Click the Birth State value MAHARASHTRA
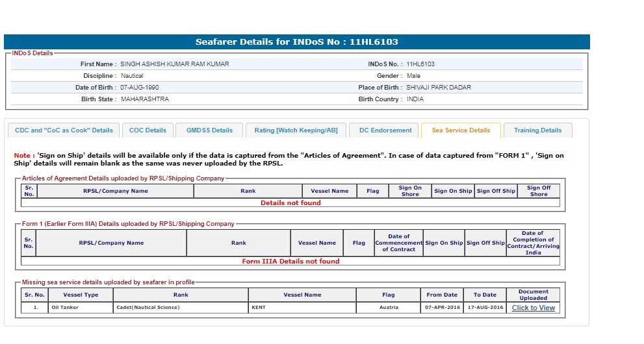Screen dimensions: 644x344 pyautogui.click(x=144, y=99)
